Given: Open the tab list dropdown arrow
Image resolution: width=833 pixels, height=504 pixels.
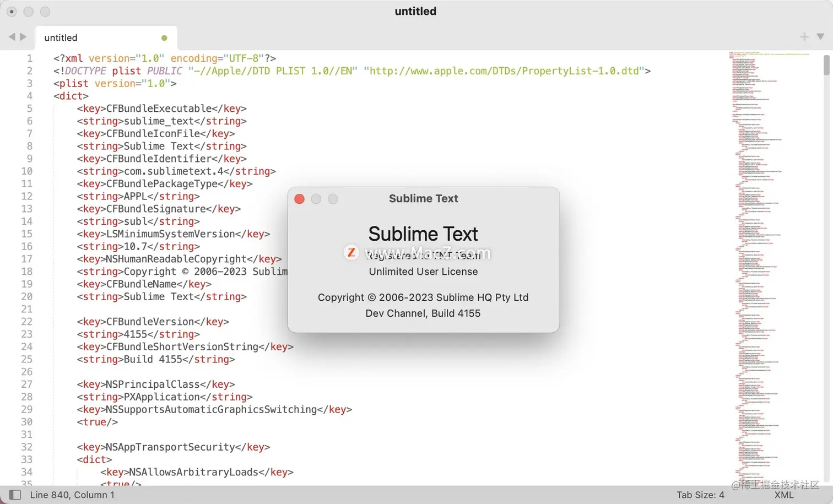Looking at the screenshot, I should click(x=820, y=37).
